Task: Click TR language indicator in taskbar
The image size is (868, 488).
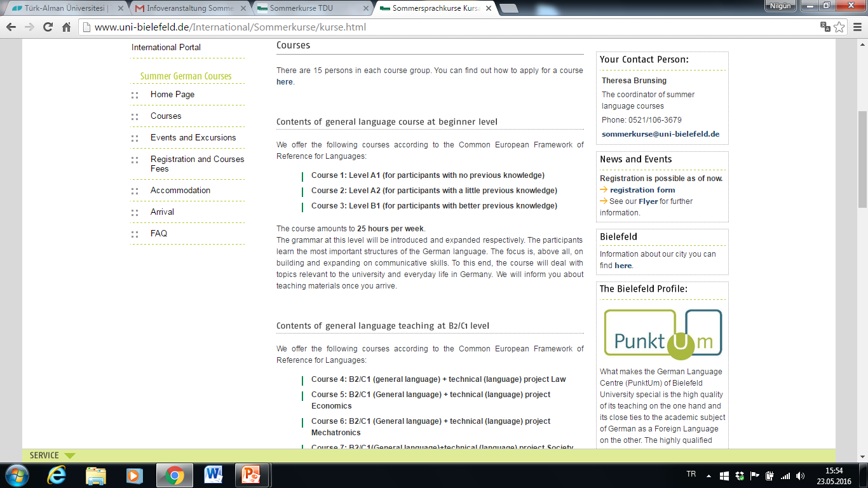Action: pyautogui.click(x=691, y=474)
